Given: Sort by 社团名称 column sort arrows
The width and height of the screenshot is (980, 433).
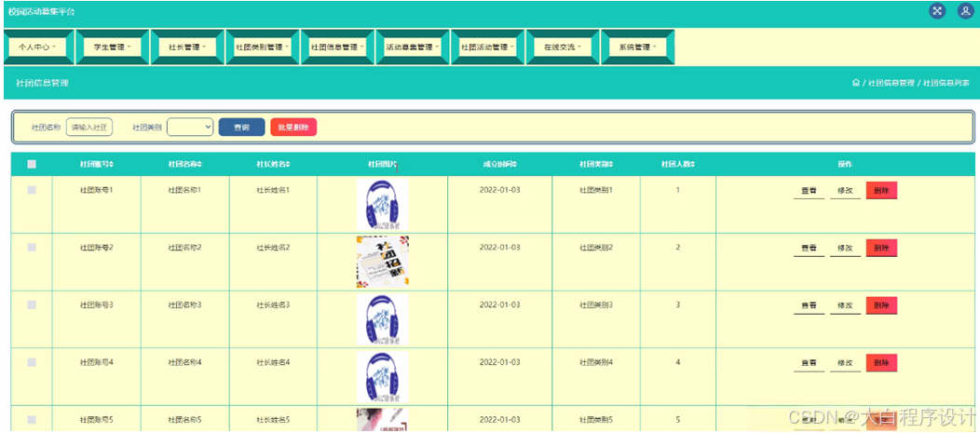Looking at the screenshot, I should coord(199,164).
